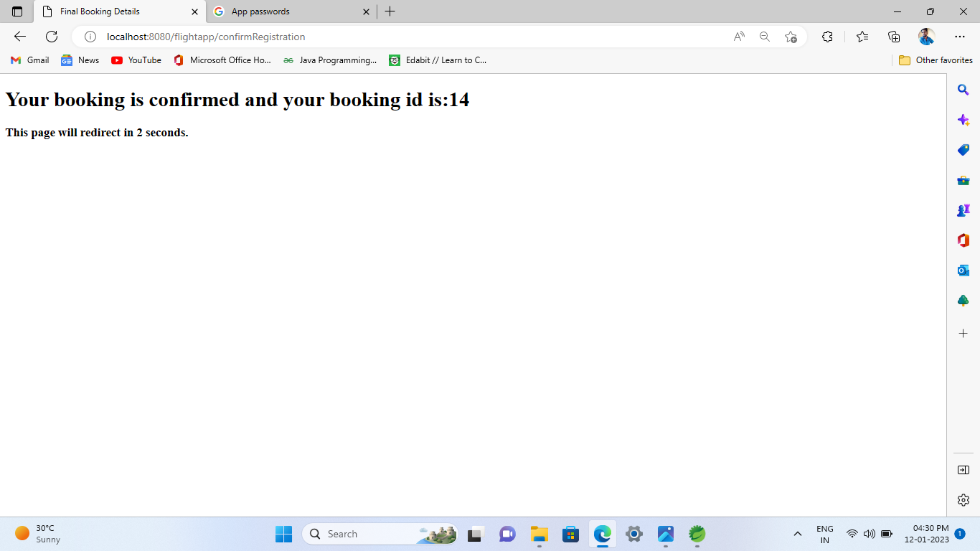Click the taskbar Search box

[x=380, y=534]
